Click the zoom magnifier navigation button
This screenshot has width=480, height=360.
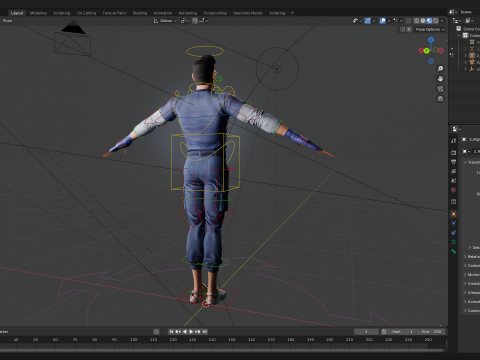coord(440,68)
